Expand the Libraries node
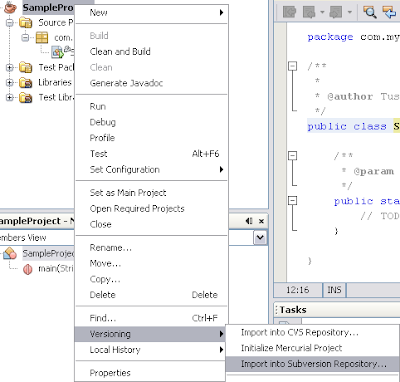 tap(10, 82)
